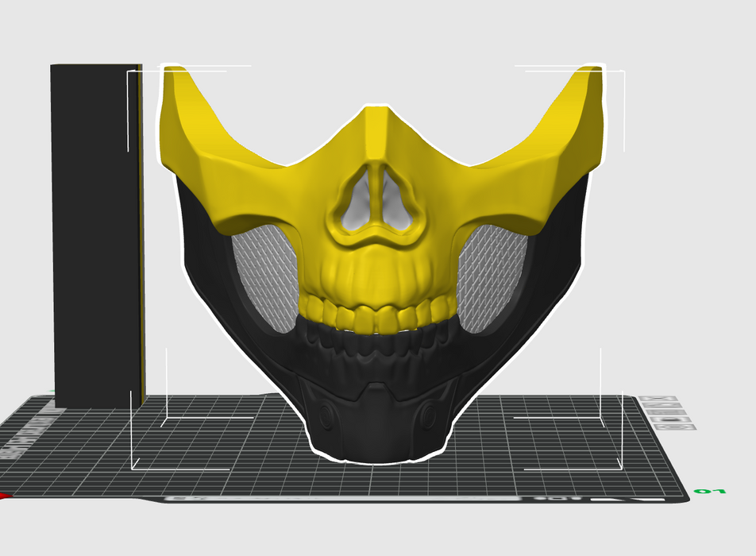Click the plate name label on the front edge
Image resolution: width=756 pixels, height=556 pixels.
[341, 499]
